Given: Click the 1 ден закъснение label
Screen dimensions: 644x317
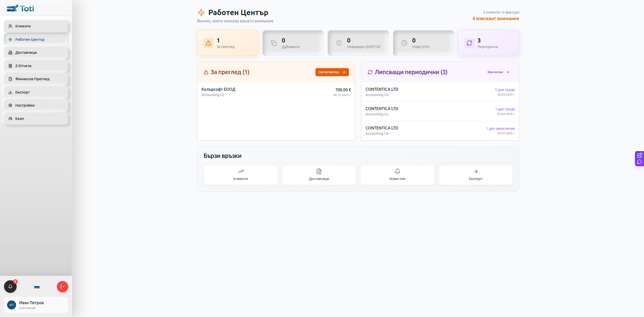Looking at the screenshot, I should pyautogui.click(x=500, y=128).
